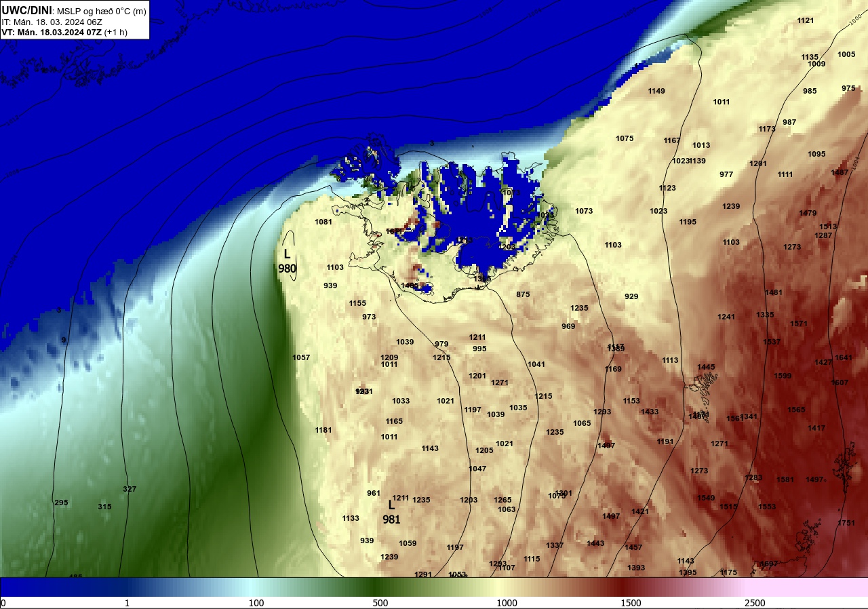Click the height value 1181
The width and height of the screenshot is (868, 609).
323,430
